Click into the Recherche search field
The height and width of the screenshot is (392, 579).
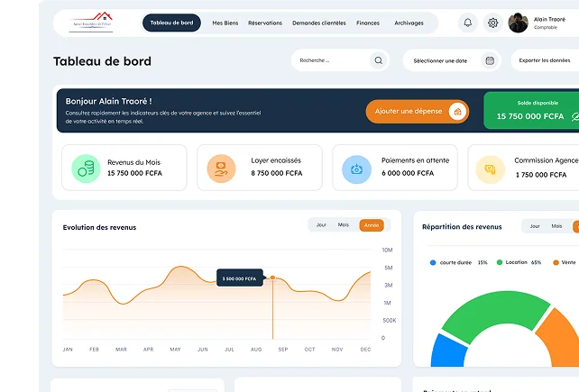click(x=329, y=60)
